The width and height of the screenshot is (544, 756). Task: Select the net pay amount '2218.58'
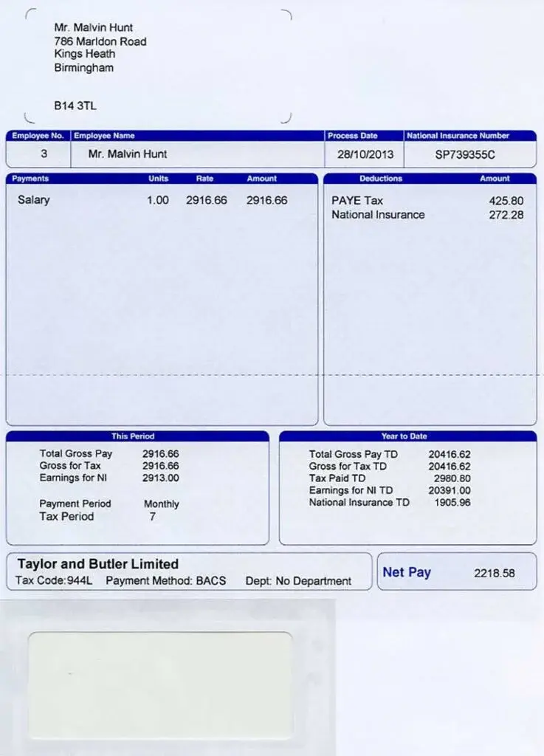pos(495,573)
